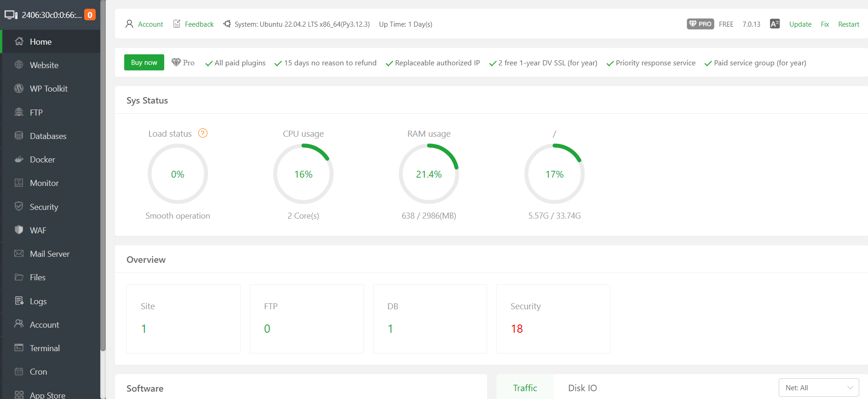This screenshot has height=399, width=868.
Task: Click the language translate icon in header
Action: pyautogui.click(x=775, y=24)
